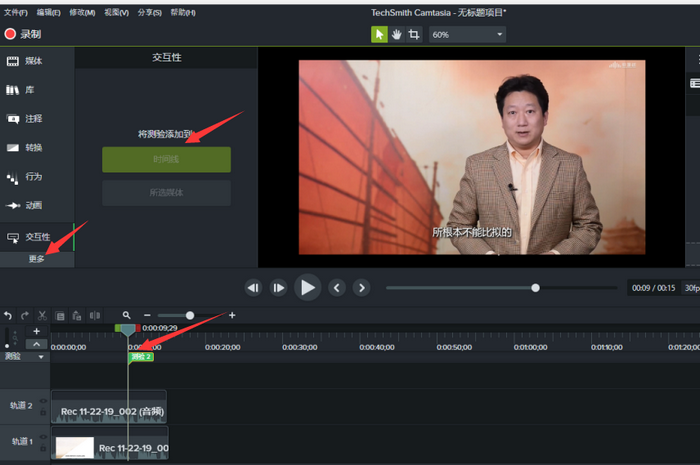
Task: Open the Help menu
Action: 183,12
